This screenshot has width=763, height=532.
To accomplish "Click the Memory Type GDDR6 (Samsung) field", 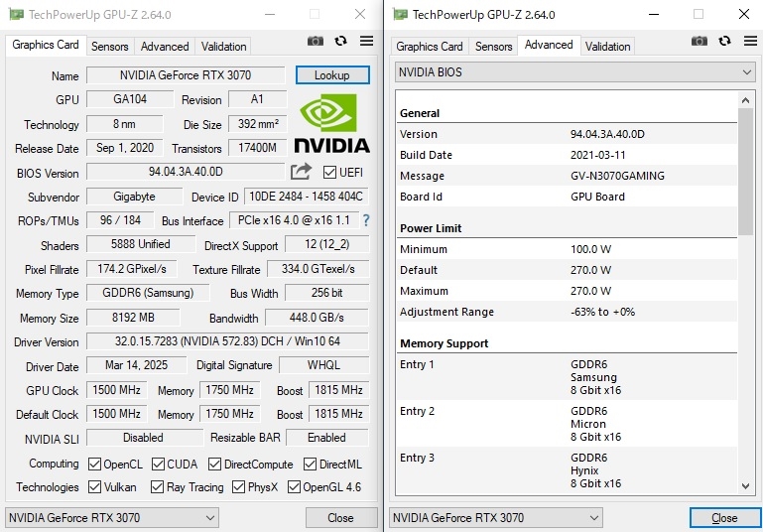I will pyautogui.click(x=148, y=293).
